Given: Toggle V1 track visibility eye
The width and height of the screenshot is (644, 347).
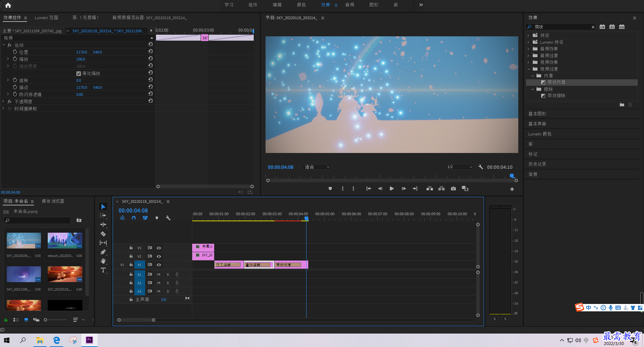Looking at the screenshot, I should (159, 265).
